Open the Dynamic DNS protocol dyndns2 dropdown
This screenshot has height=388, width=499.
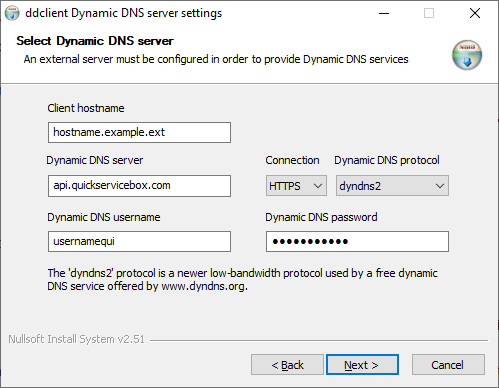point(392,186)
